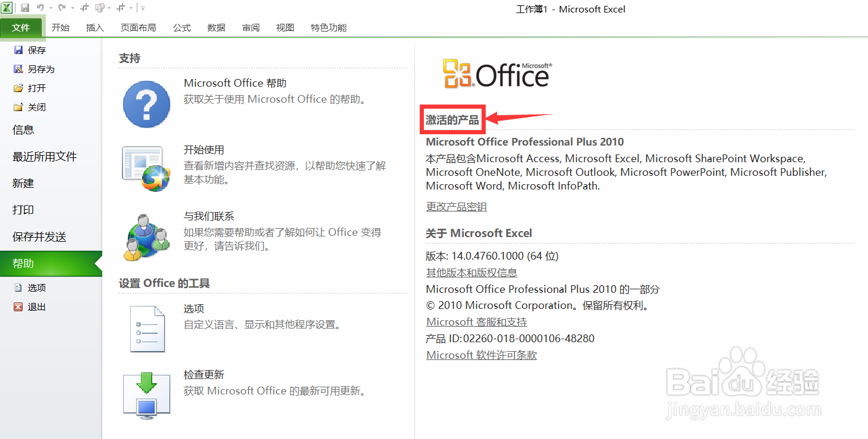Click the 与我们联系 people icon
The height and width of the screenshot is (439, 868).
[x=146, y=236]
